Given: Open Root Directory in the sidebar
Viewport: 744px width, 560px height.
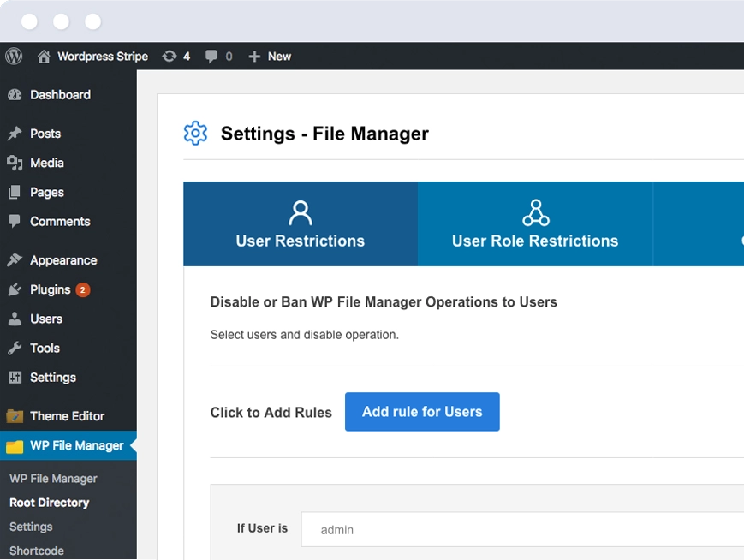Looking at the screenshot, I should pos(48,503).
